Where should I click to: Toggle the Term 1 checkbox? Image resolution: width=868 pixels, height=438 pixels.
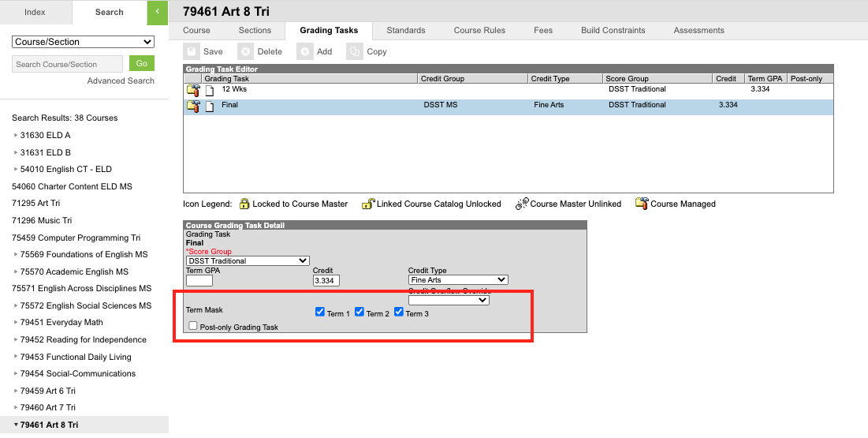[x=320, y=312]
